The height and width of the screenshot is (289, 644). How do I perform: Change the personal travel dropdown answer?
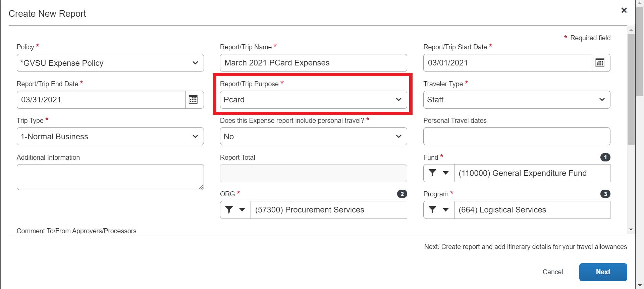[x=313, y=137]
